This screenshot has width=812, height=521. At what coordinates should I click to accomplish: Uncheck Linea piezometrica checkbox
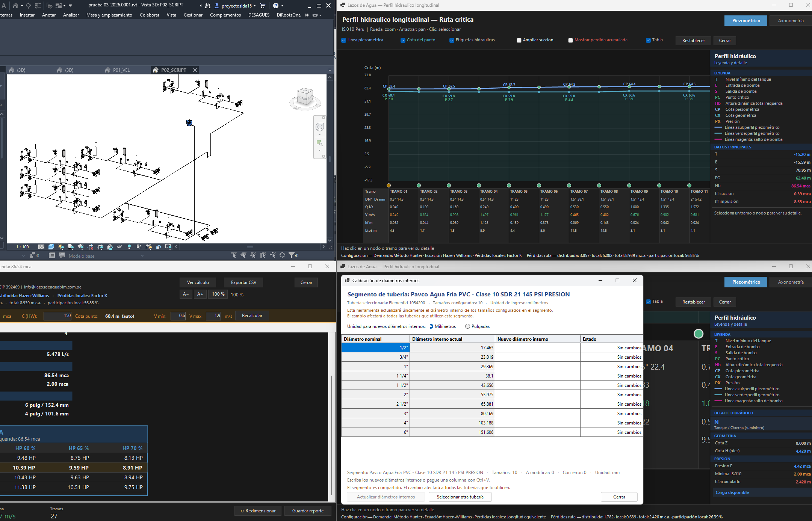pos(343,40)
